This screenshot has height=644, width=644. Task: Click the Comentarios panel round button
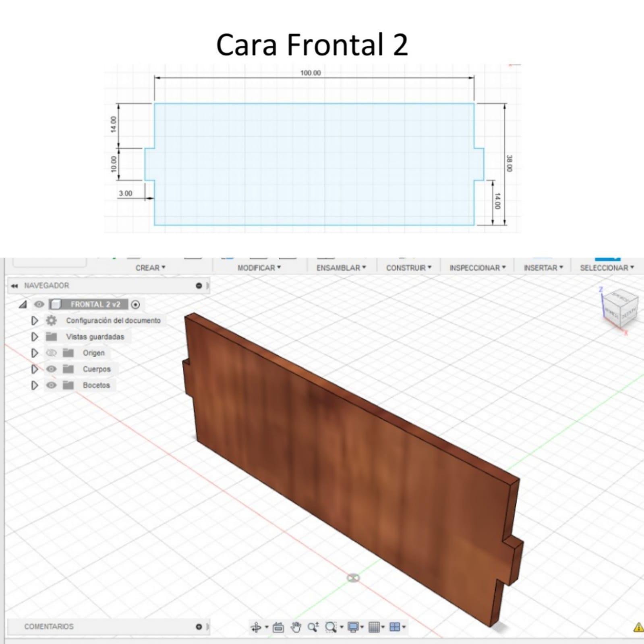(x=199, y=627)
